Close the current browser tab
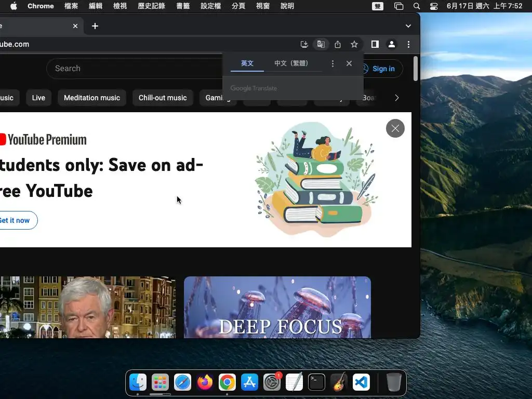This screenshot has width=532, height=399. [75, 26]
